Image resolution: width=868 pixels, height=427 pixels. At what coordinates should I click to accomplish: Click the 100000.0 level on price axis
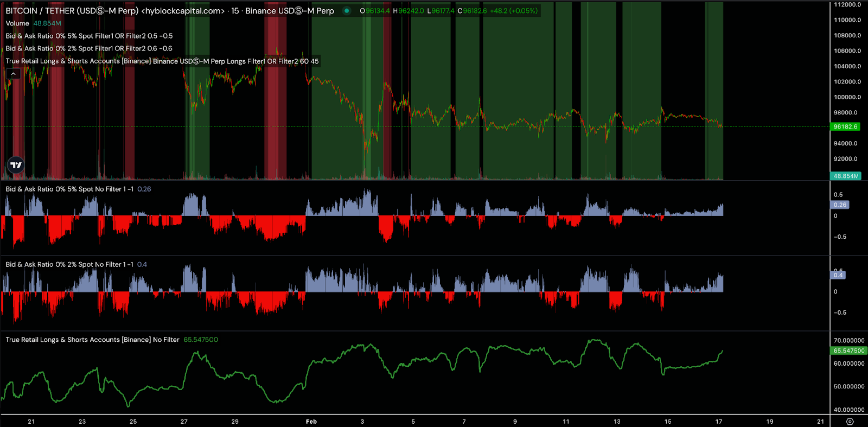(x=847, y=97)
